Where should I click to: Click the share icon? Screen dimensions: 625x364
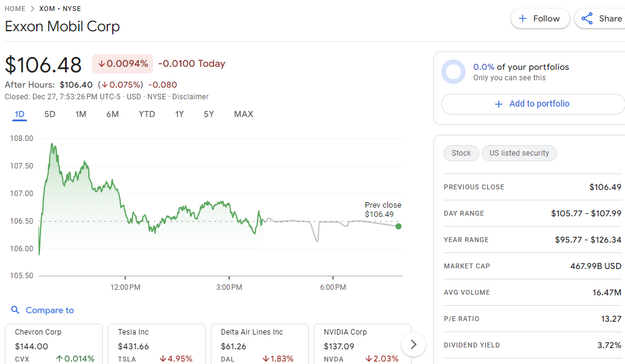[x=587, y=19]
